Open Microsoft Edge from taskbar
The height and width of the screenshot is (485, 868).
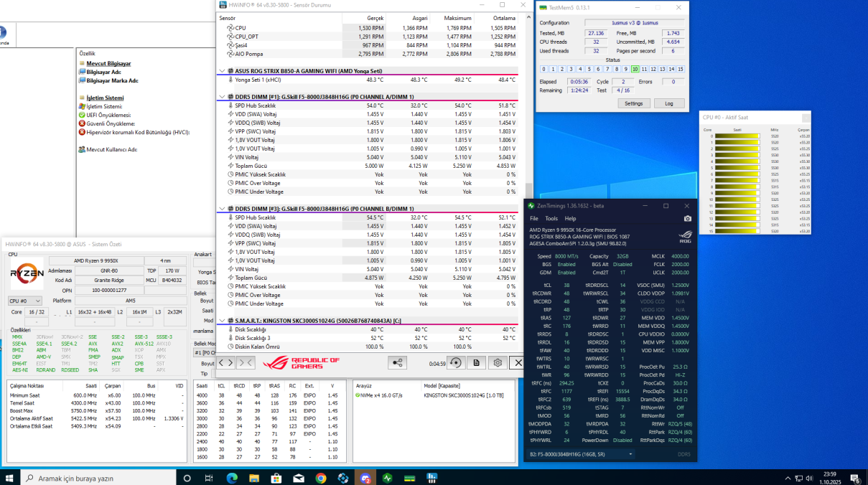[x=231, y=478]
